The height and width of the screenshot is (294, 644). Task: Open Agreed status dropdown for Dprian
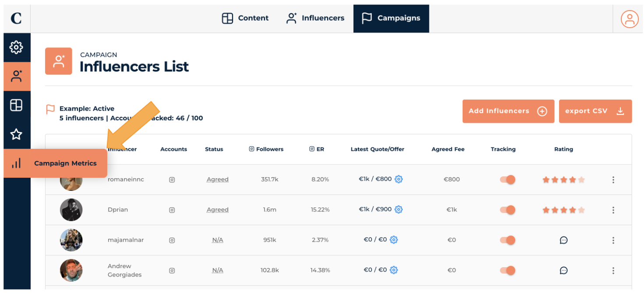[x=218, y=210]
